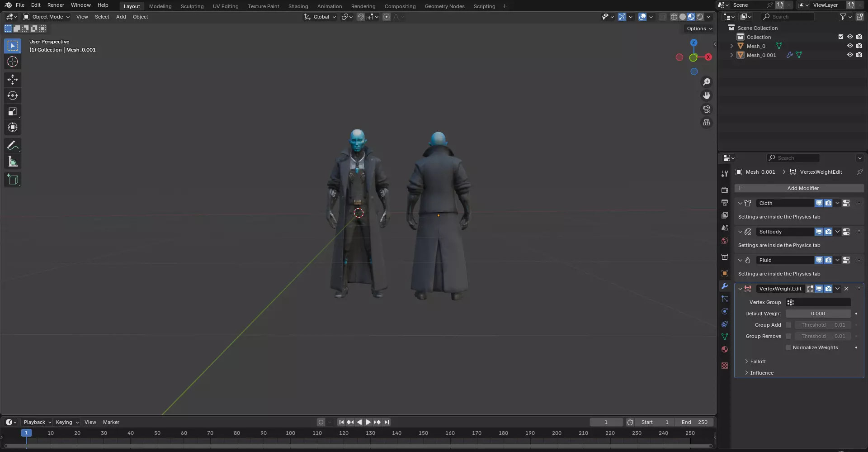This screenshot has width=868, height=452.
Task: Toggle Cloth modifier viewport display
Action: point(819,203)
